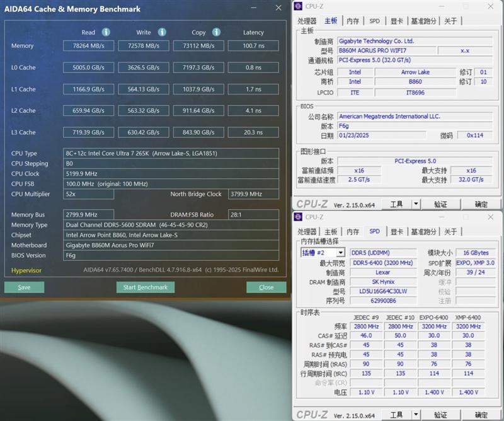The image size is (504, 421).
Task: Click the manufacturer field Gigabyte Technology Co. Ltd.
Action: 415,41
